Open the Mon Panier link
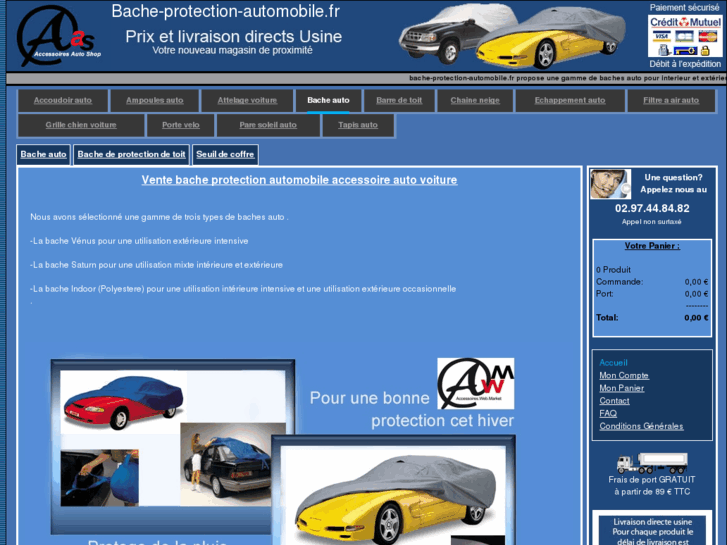Screen dimensions: 727x545 point(621,388)
